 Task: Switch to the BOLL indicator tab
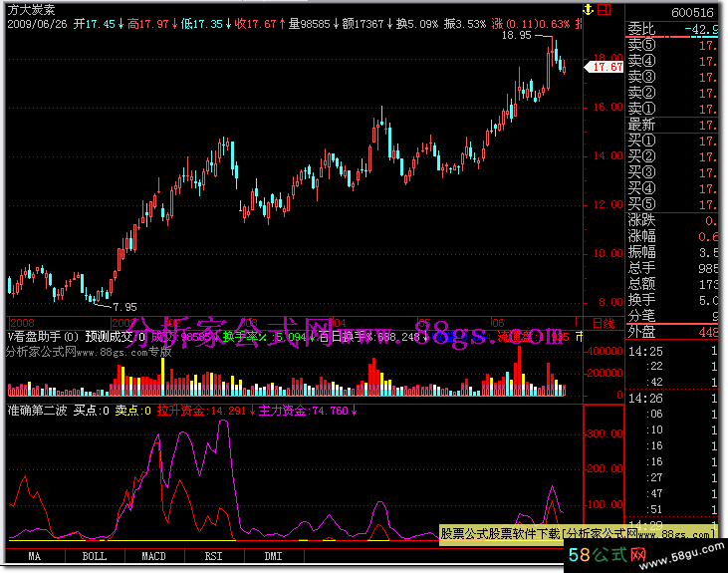(95, 556)
